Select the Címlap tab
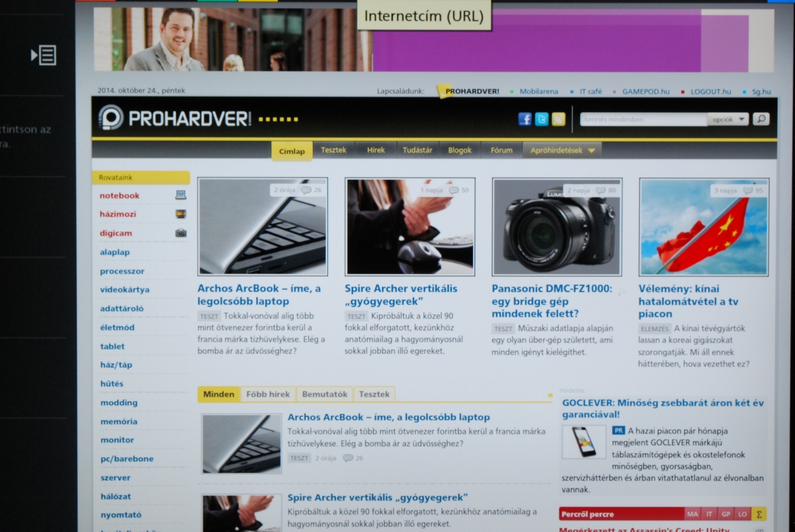The height and width of the screenshot is (532, 795). 292,151
